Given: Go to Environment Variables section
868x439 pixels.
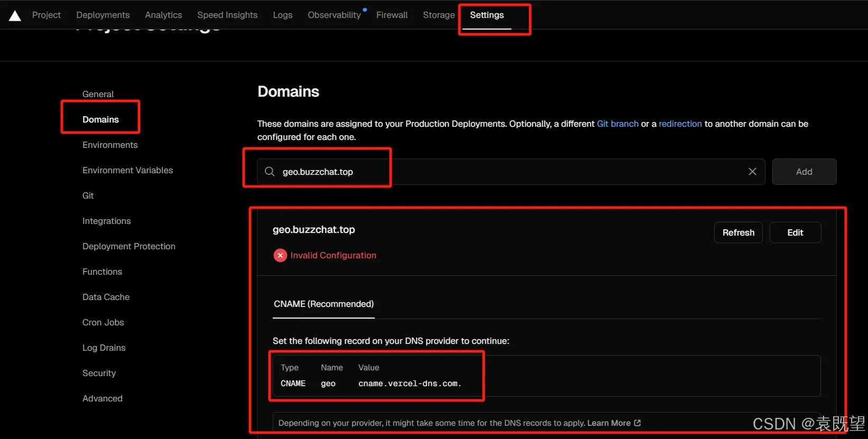Looking at the screenshot, I should click(x=128, y=170).
